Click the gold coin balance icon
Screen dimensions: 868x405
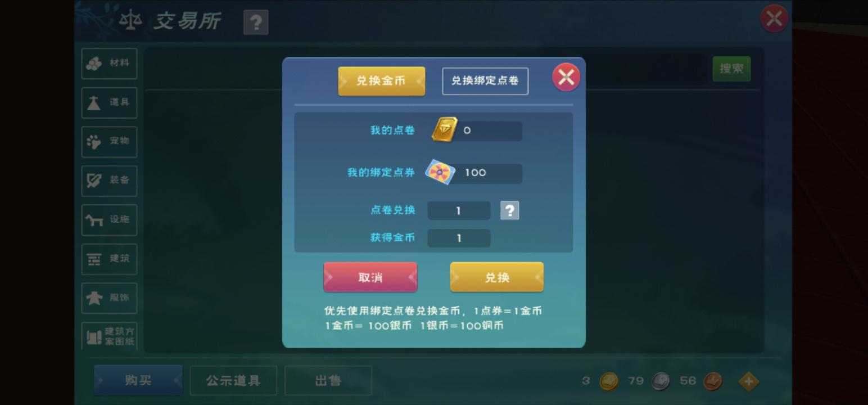pyautogui.click(x=609, y=381)
